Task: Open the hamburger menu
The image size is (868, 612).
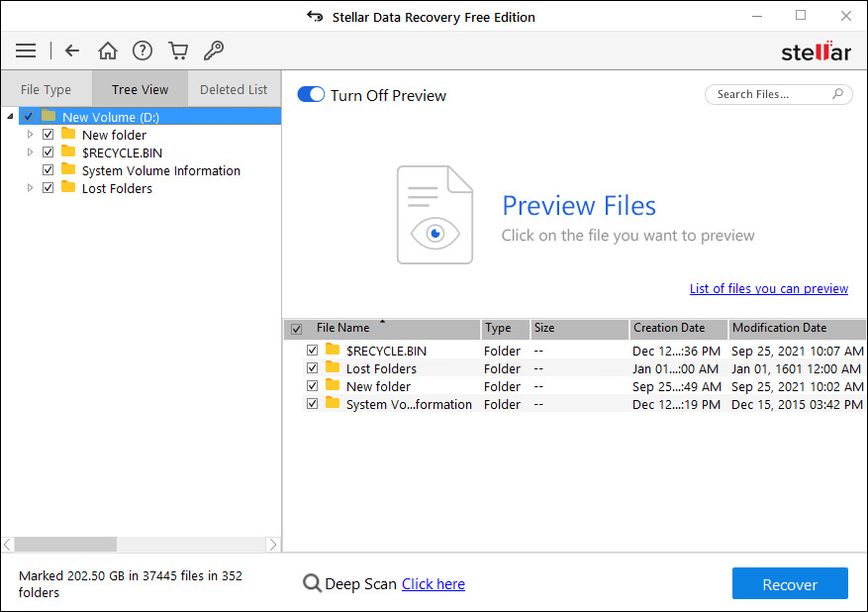Action: (26, 51)
